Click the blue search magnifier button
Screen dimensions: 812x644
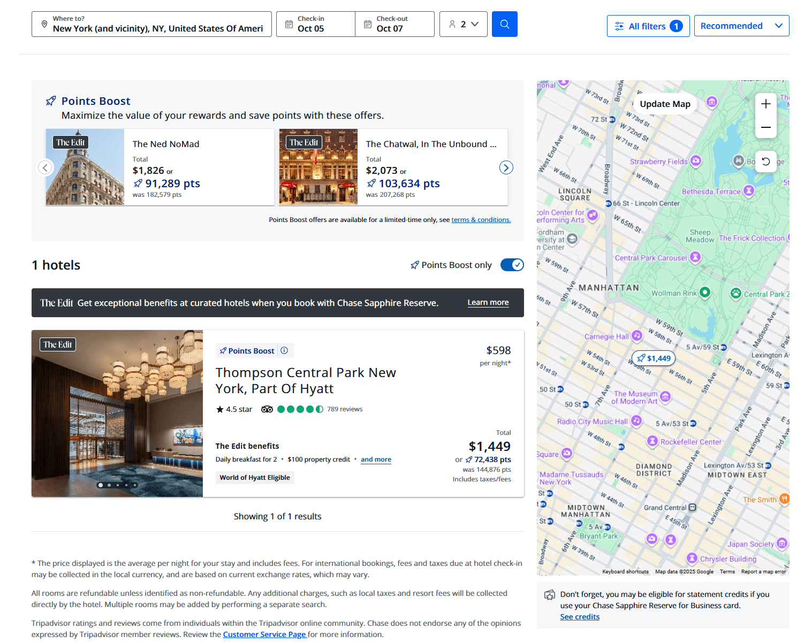pyautogui.click(x=504, y=24)
